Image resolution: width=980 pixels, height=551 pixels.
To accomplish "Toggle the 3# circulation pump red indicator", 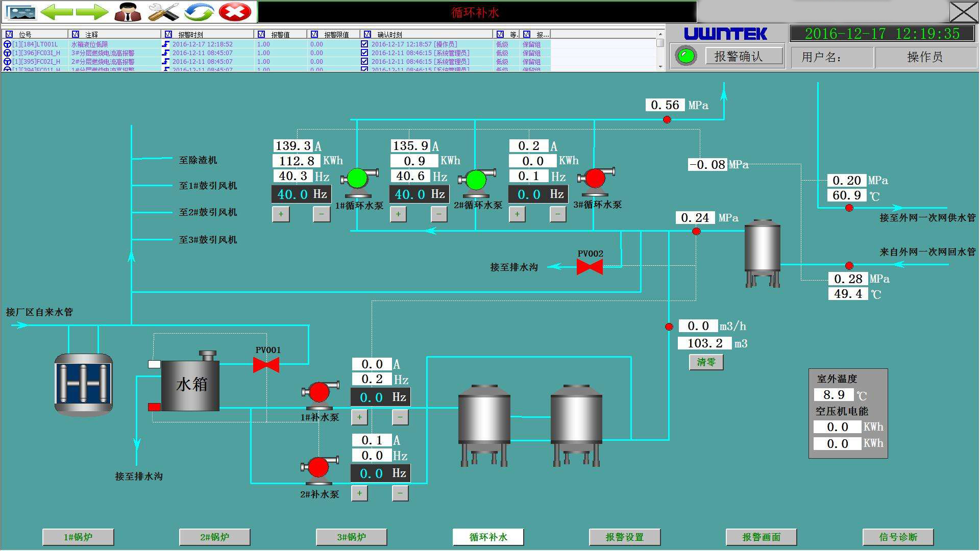I will click(x=595, y=178).
